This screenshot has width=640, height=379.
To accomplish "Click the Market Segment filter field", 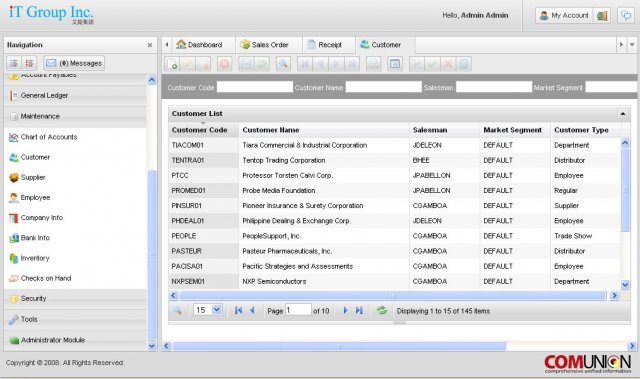I will (x=611, y=87).
